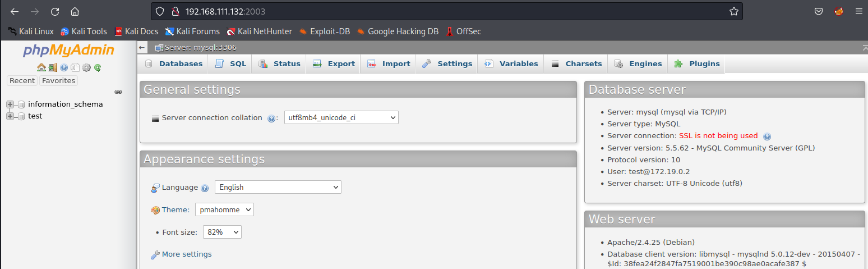Open phpMyAdmin documentation help icon

(64, 67)
